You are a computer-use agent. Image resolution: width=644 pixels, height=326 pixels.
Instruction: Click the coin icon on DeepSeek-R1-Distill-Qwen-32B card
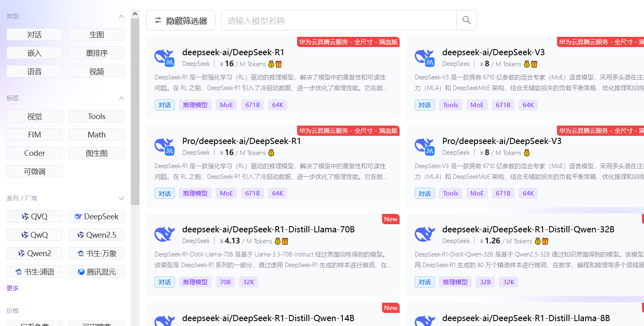tap(538, 241)
